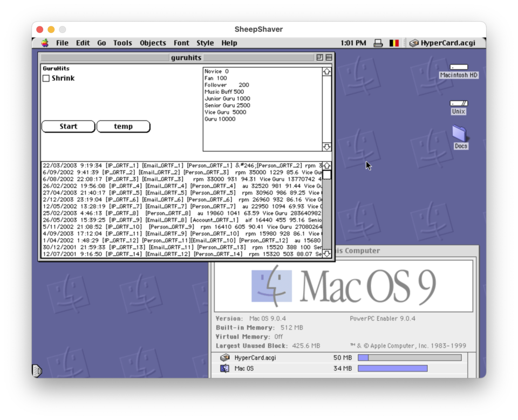Viewport: 518px width, 420px height.
Task: Click the guruhits window zoom box
Action: [x=320, y=58]
